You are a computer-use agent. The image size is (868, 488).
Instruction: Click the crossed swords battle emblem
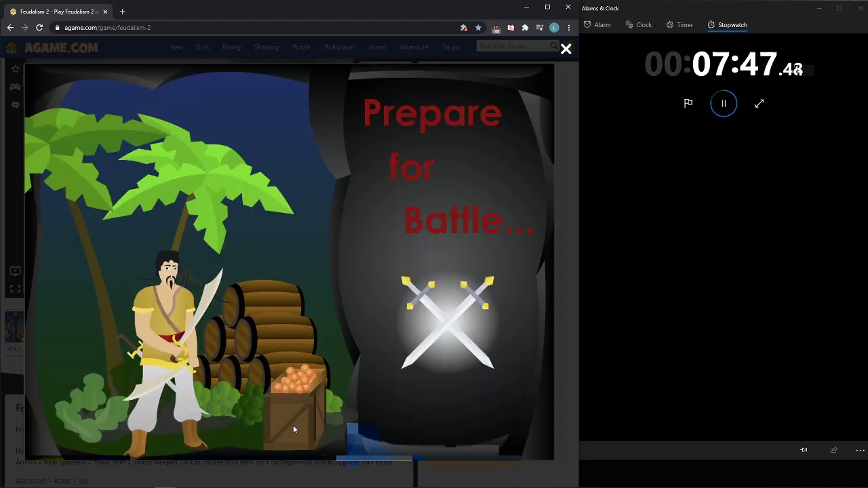[448, 323]
